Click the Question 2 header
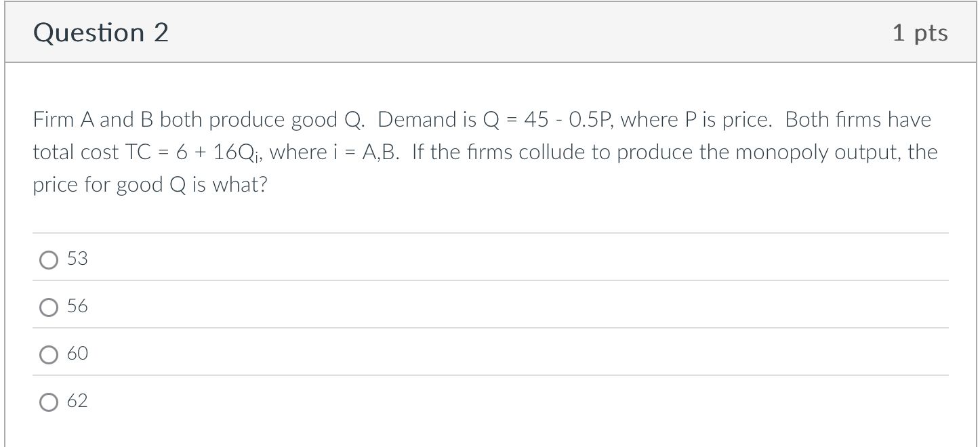This screenshot has width=980, height=447. [x=102, y=32]
